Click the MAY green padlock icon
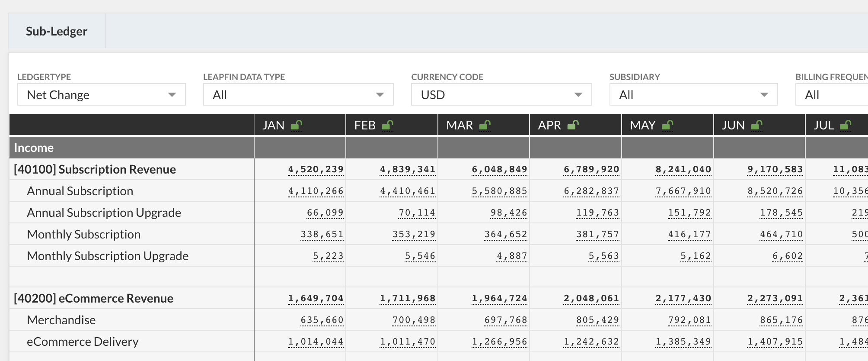 [667, 126]
